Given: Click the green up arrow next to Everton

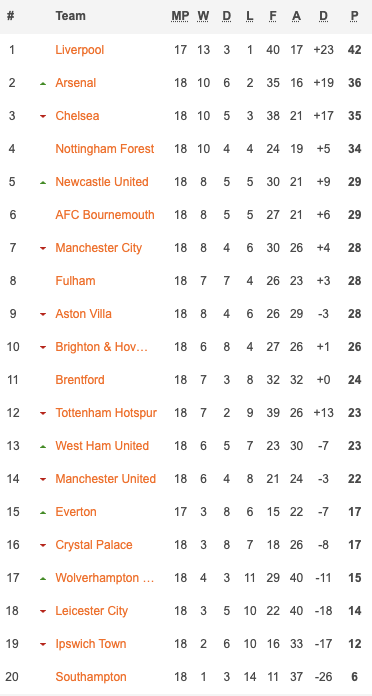Looking at the screenshot, I should point(43,512).
